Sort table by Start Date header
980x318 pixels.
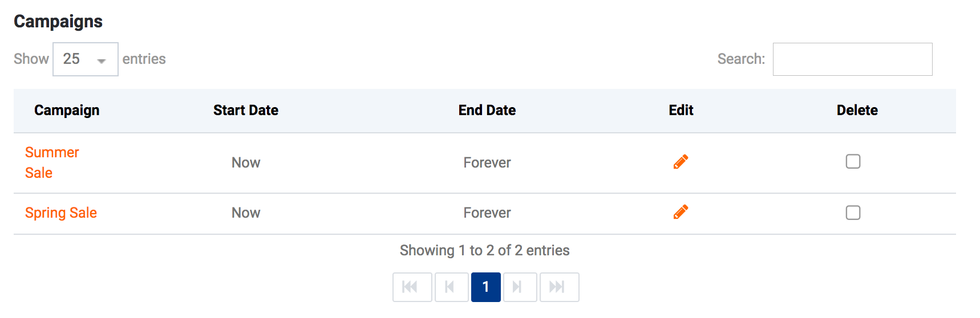(x=245, y=110)
